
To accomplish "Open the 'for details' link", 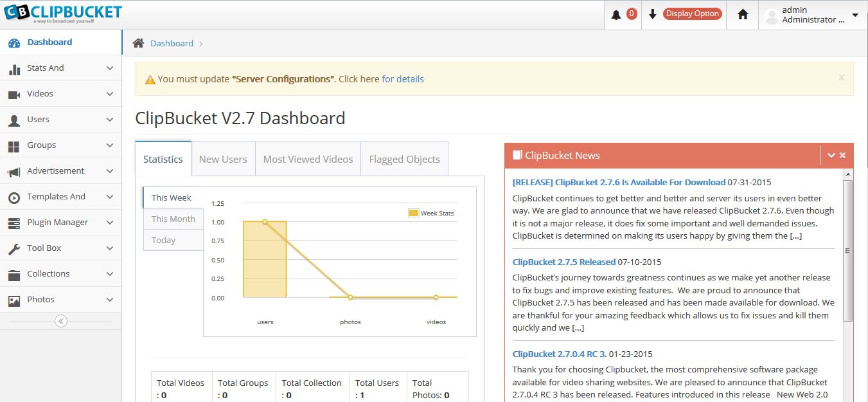I will (x=403, y=79).
